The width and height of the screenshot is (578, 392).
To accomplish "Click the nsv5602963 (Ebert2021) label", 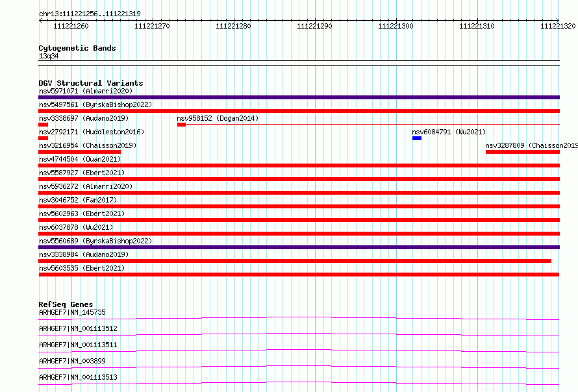I will point(82,214).
